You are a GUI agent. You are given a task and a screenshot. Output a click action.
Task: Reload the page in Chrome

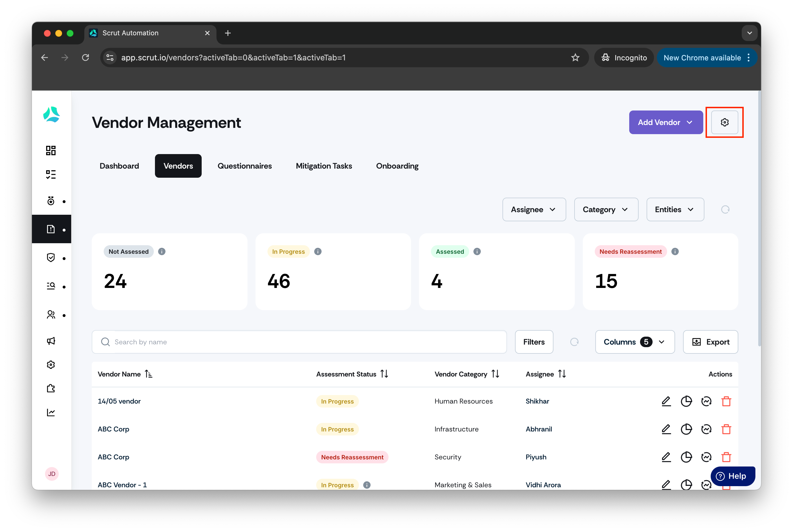coord(85,57)
